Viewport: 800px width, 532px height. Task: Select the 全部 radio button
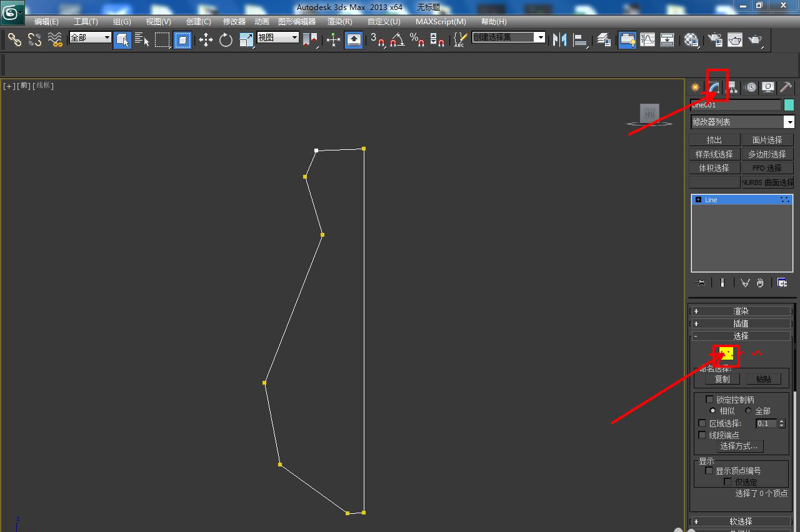[x=748, y=411]
